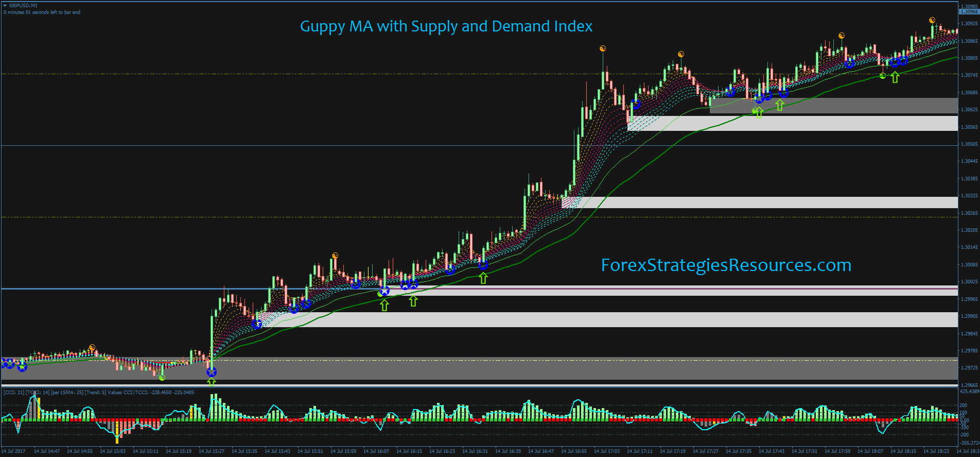Click the 1.30505 price scale label
The image size is (980, 457).
pos(969,144)
